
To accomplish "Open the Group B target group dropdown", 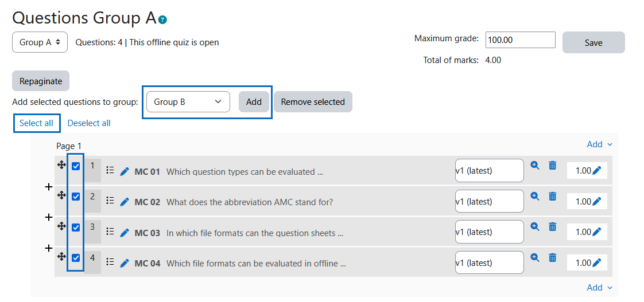I will (188, 102).
